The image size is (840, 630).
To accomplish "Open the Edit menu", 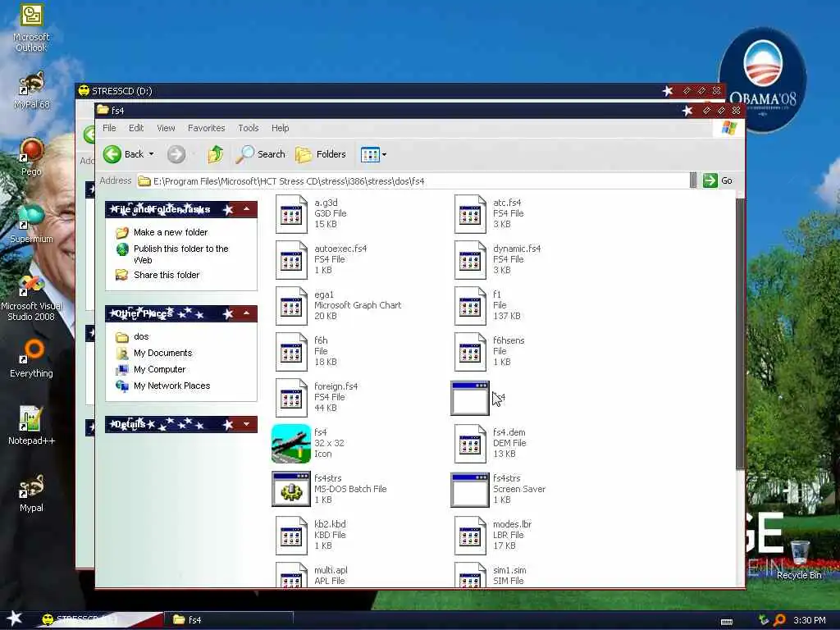I will pos(136,128).
